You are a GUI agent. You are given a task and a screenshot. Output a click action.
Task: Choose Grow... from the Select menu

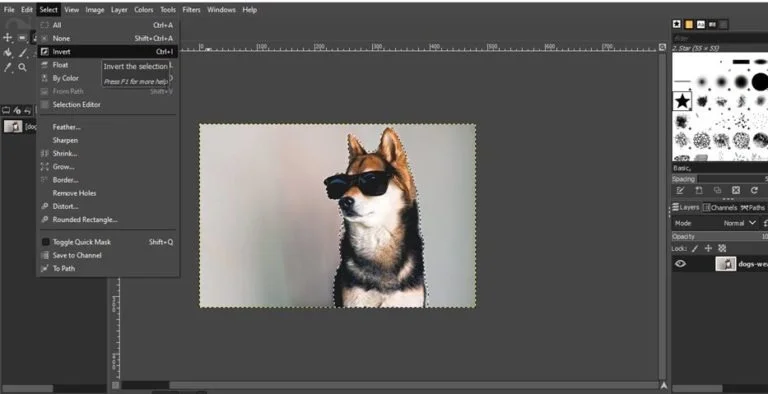(108, 167)
